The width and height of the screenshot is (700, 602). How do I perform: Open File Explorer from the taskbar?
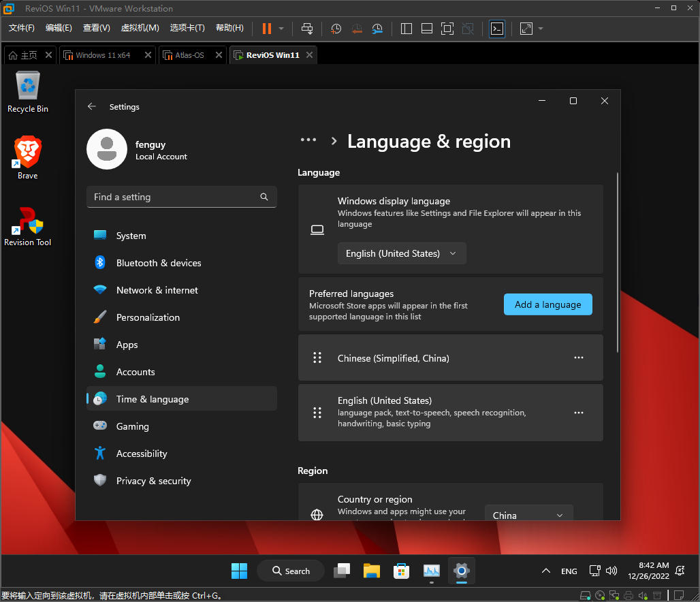(x=371, y=571)
